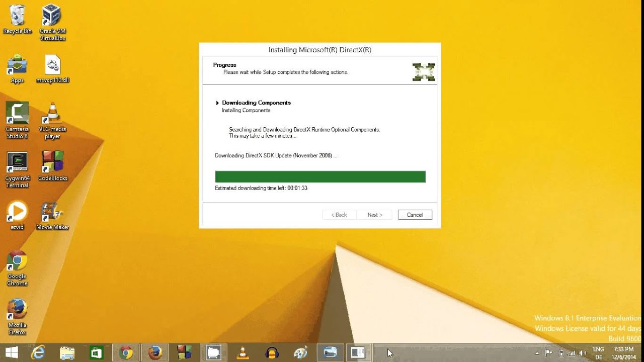Image resolution: width=644 pixels, height=362 pixels.
Task: Open Windows Store from the taskbar
Action: 96,353
